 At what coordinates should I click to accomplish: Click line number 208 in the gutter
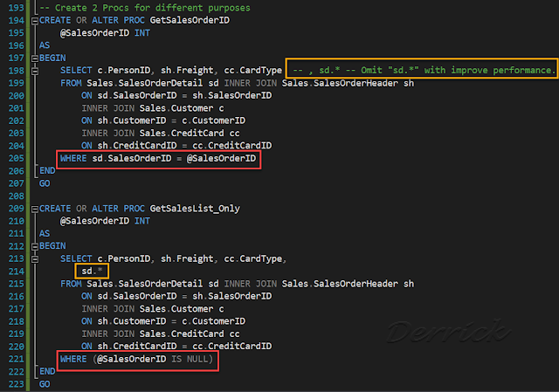[16, 196]
